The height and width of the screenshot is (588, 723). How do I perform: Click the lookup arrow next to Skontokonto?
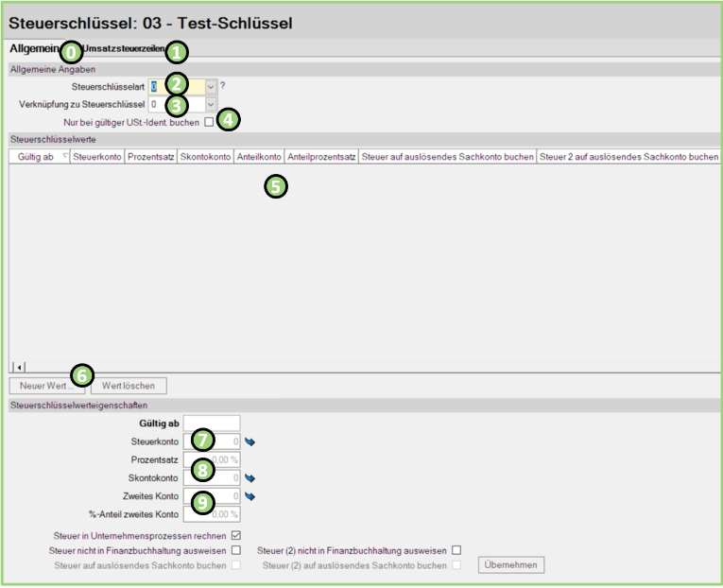[x=250, y=477]
